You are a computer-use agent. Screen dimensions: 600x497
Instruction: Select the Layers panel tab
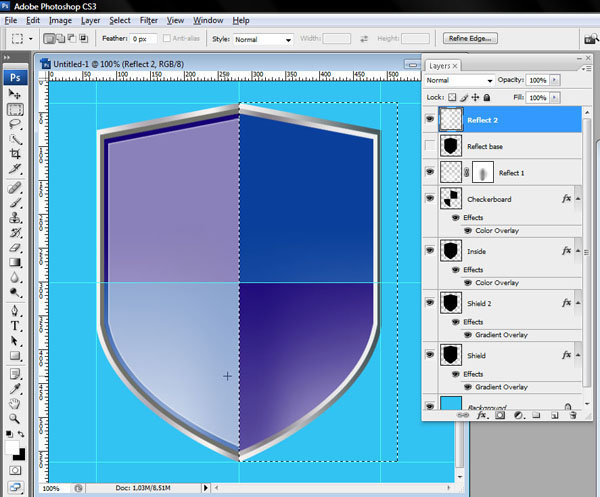click(443, 66)
